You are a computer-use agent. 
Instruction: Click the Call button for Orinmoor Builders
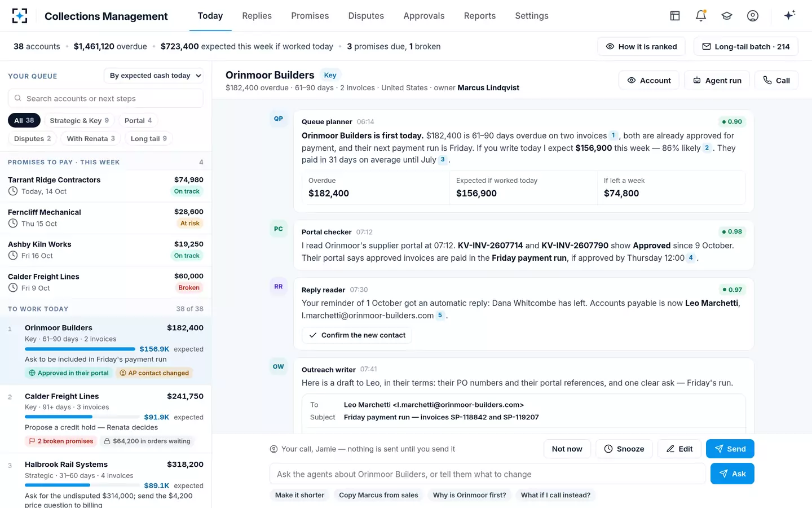tap(776, 80)
